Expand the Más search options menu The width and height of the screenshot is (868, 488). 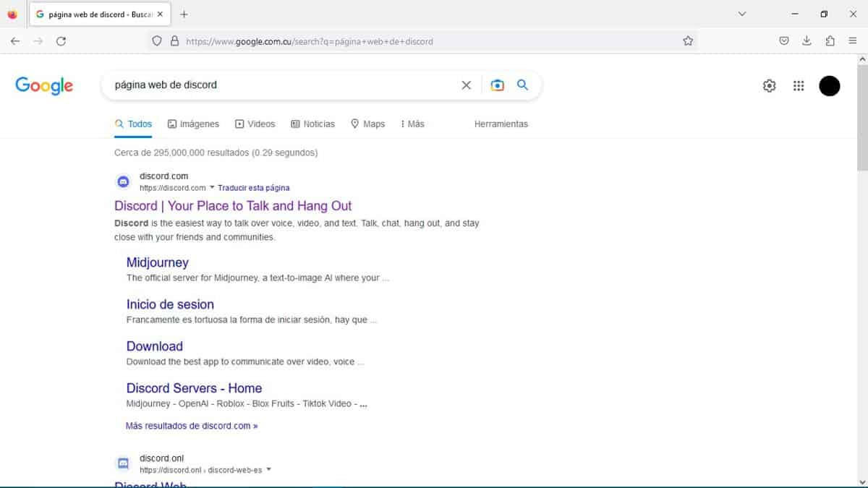(412, 124)
